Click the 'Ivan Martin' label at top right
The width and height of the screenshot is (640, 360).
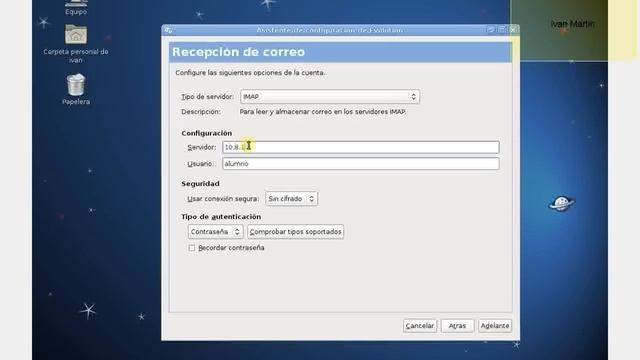tap(572, 24)
